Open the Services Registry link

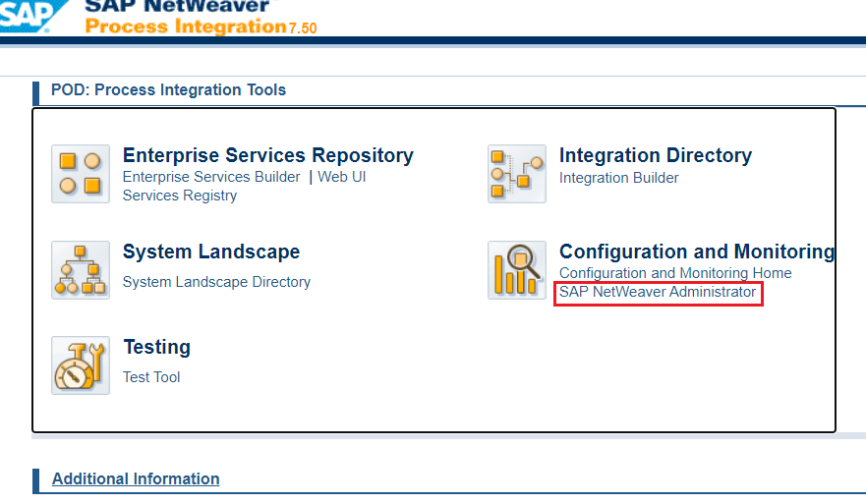(x=180, y=196)
